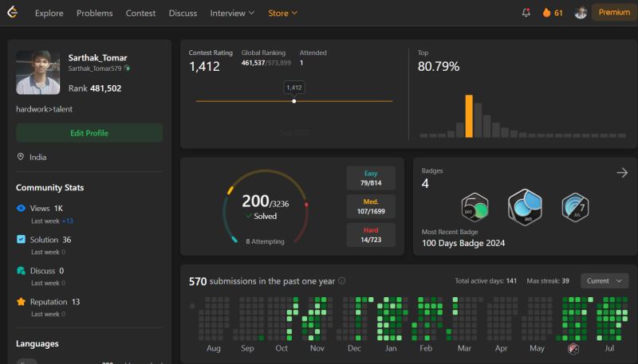This screenshot has width=638, height=364.
Task: Open the Current year dropdown
Action: click(x=605, y=280)
